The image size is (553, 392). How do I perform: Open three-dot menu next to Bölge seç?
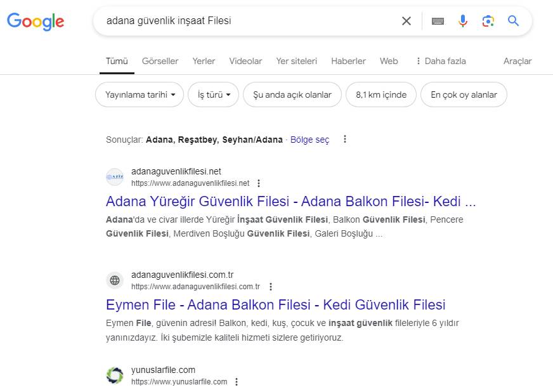345,140
